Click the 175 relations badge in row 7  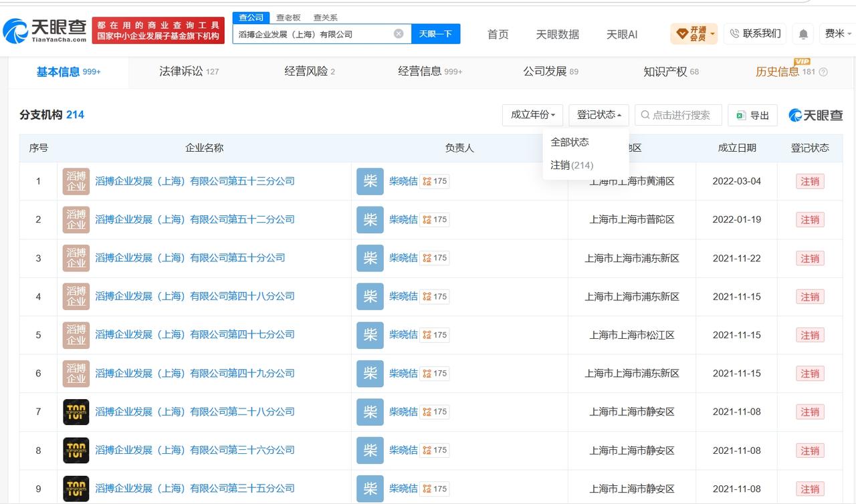(x=435, y=412)
